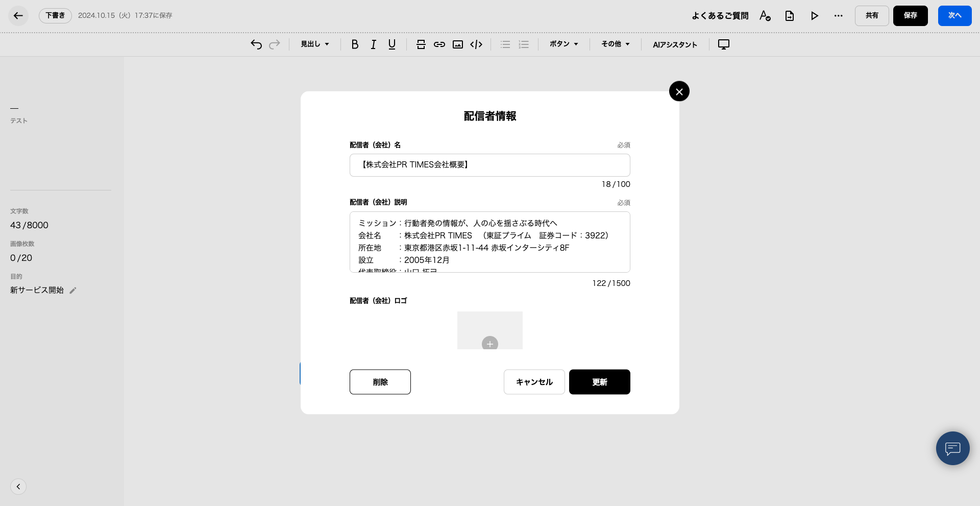
Task: Toggle italic text formatting
Action: coord(373,44)
